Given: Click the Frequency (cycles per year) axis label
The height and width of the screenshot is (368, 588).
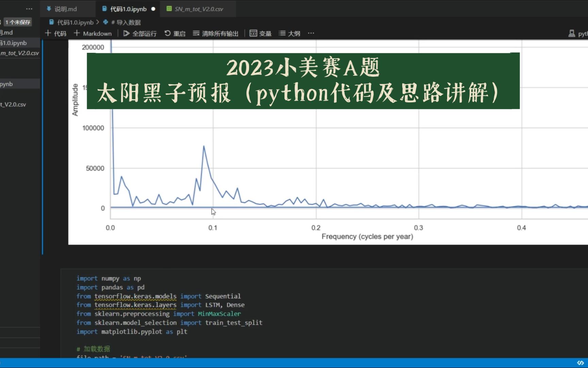Looking at the screenshot, I should tap(367, 236).
